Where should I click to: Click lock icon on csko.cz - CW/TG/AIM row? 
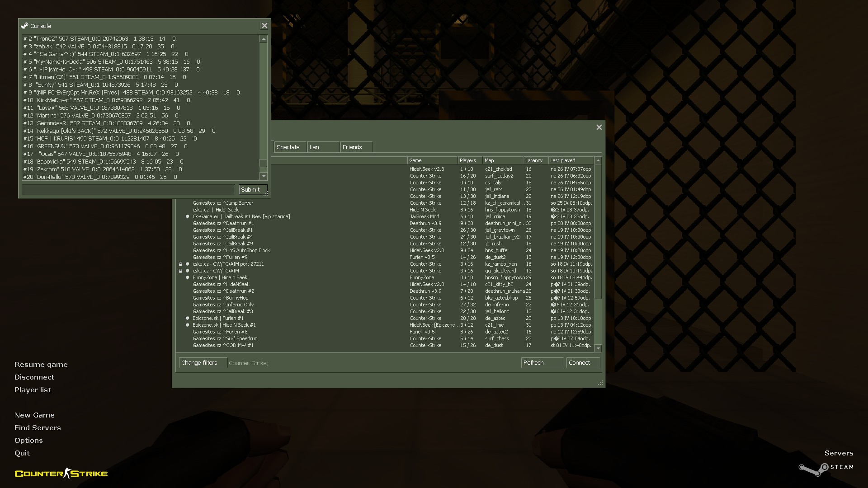(180, 271)
